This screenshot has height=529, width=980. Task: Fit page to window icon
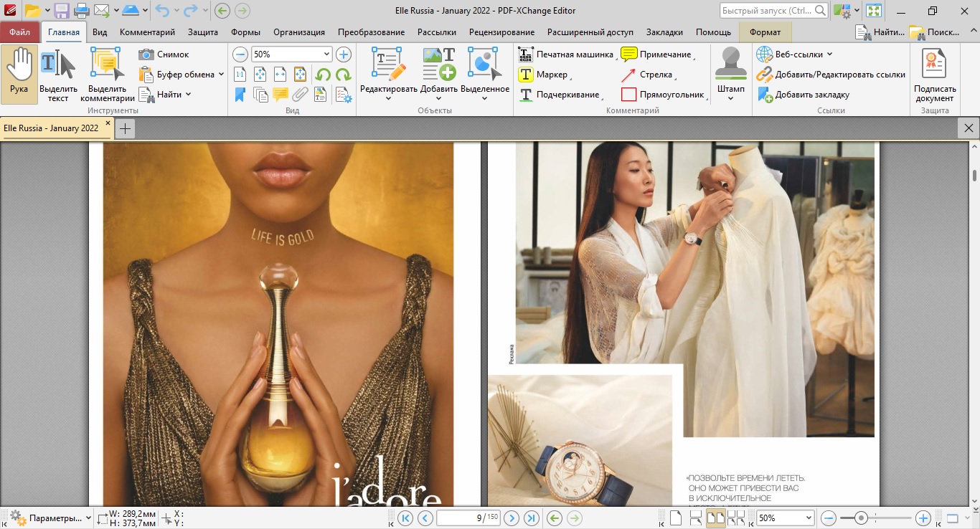tap(260, 74)
